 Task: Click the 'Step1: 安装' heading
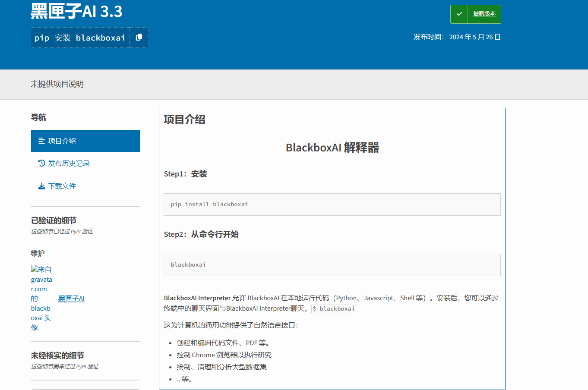coord(185,174)
